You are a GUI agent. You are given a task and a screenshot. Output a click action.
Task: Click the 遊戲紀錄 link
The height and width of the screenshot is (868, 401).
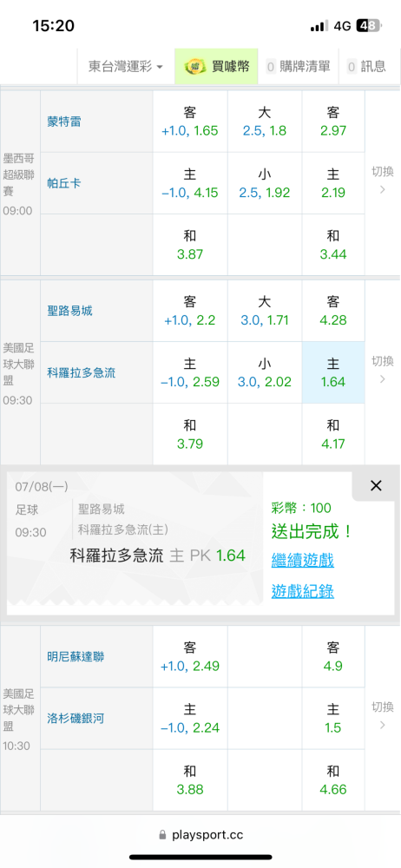coord(302,592)
